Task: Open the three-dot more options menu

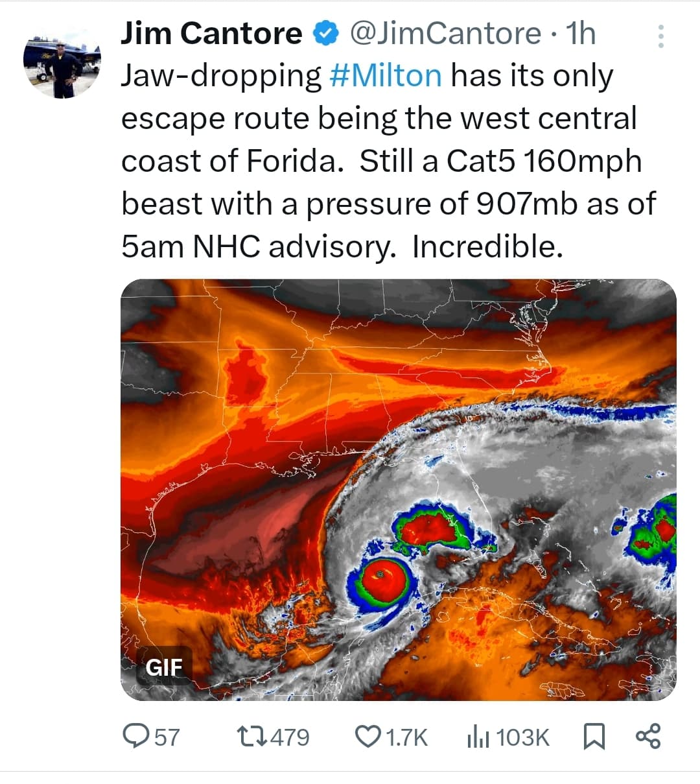Action: click(x=660, y=36)
